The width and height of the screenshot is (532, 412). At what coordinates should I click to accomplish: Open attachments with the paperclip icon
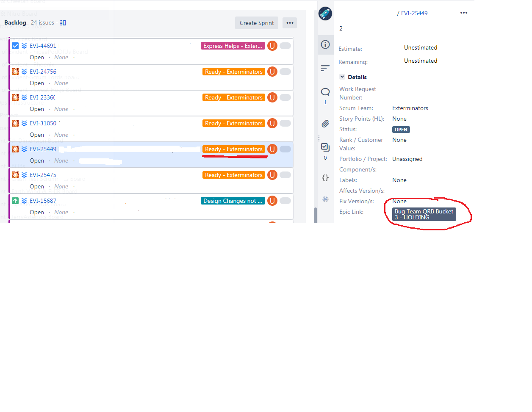coord(325,124)
